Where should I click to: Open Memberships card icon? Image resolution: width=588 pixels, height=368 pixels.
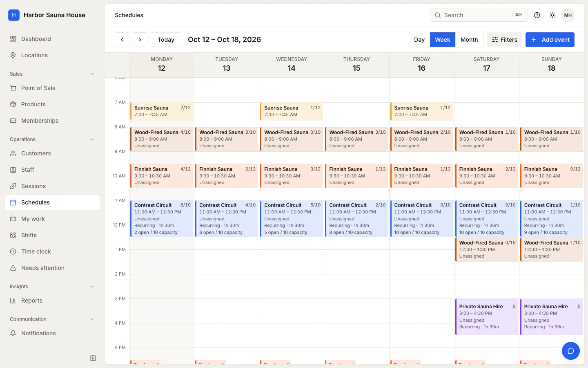click(13, 121)
